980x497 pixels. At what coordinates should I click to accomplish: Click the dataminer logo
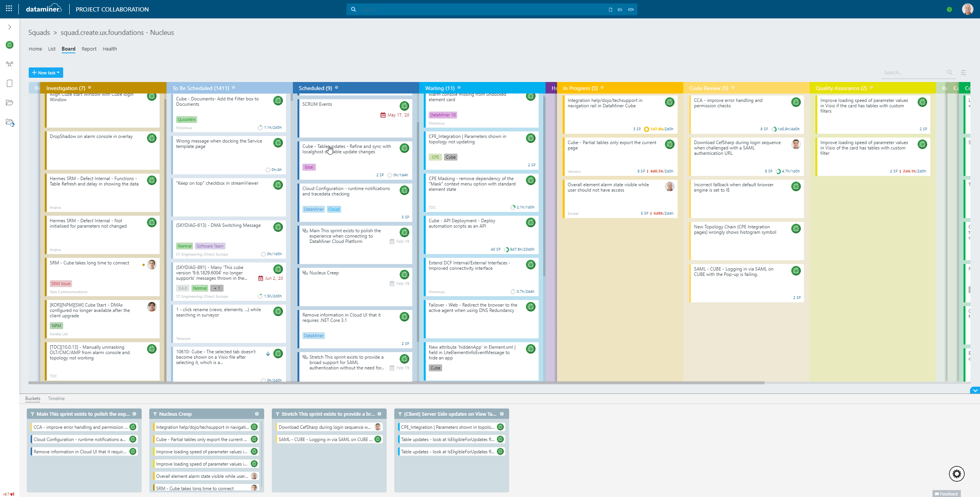click(x=44, y=9)
